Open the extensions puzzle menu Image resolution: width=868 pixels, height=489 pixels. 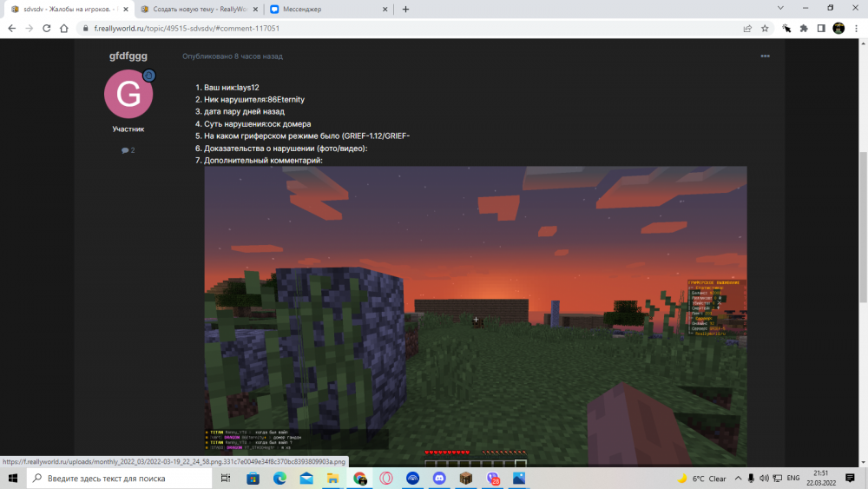[x=804, y=29]
